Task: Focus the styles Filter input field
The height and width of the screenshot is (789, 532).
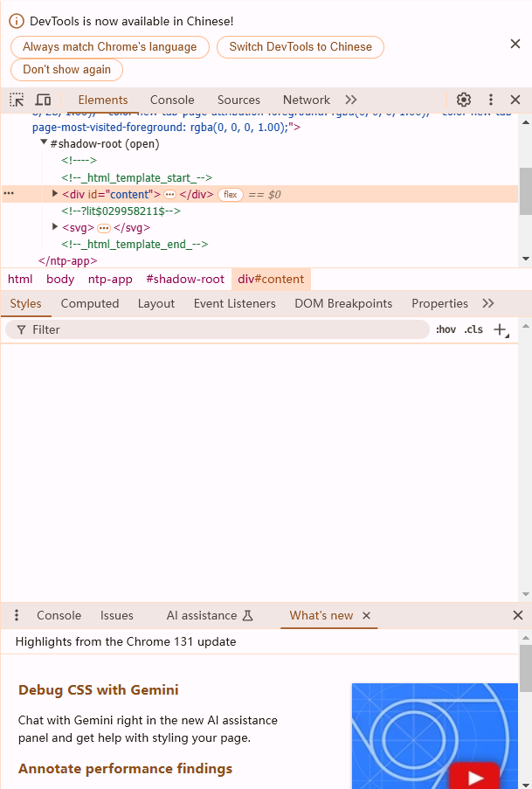Action: pos(218,329)
